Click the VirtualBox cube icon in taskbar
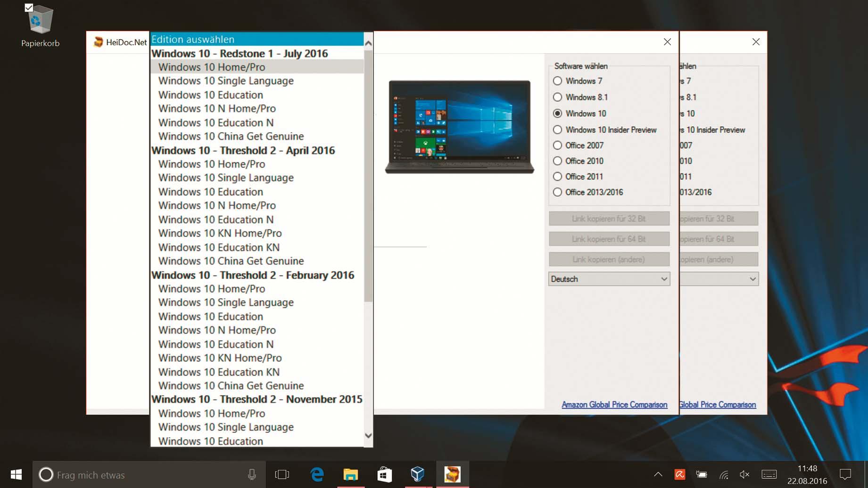Viewport: 868px width, 488px height. [x=417, y=474]
